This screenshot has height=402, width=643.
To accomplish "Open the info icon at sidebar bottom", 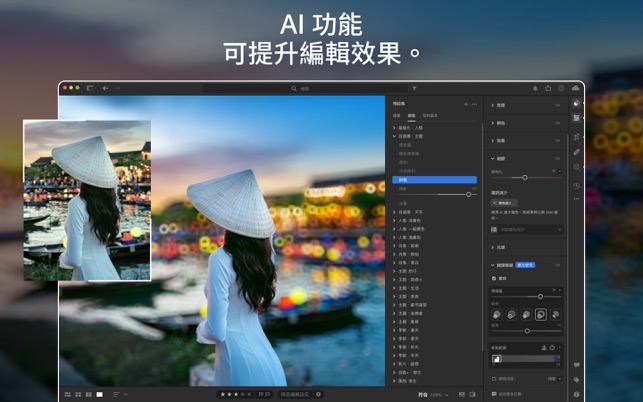I will (x=577, y=394).
